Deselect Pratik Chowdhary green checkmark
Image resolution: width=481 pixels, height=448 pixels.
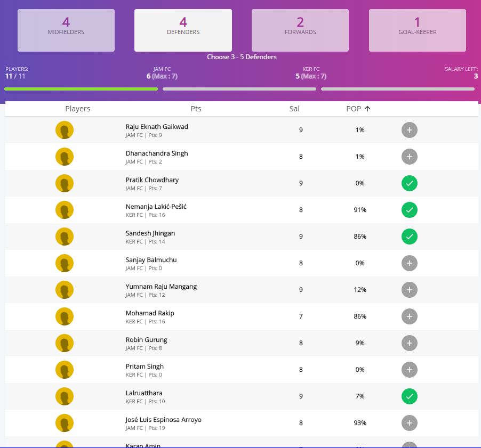click(x=409, y=183)
